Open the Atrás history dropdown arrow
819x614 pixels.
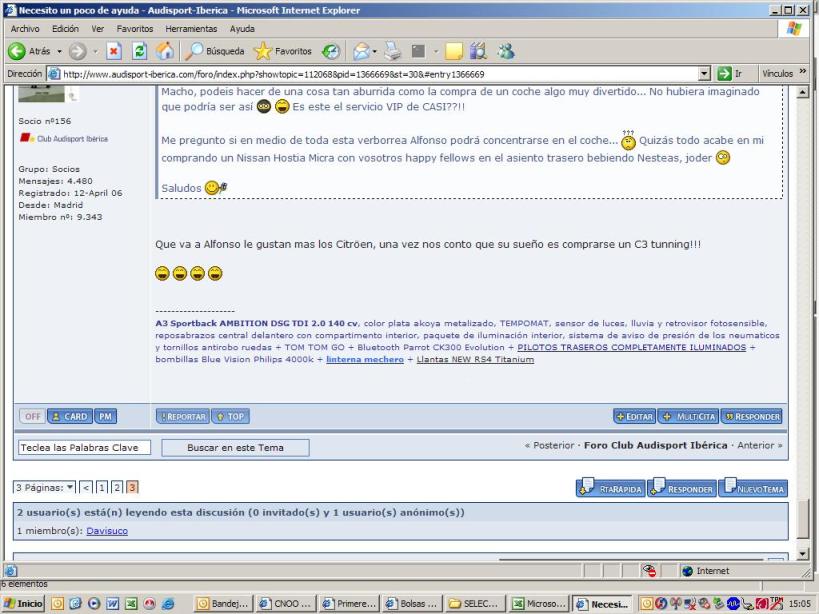click(59, 51)
